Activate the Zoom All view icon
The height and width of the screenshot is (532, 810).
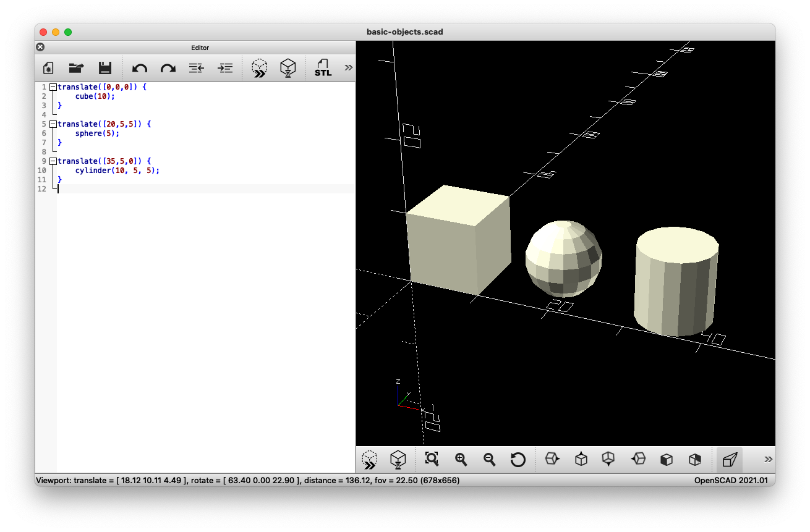(x=432, y=460)
